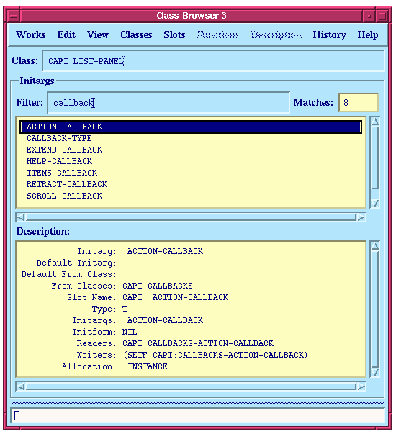Viewport: 396px width, 444px height.
Task: Select RETRACT-CALLBACK in the initargs list
Action: 67,184
